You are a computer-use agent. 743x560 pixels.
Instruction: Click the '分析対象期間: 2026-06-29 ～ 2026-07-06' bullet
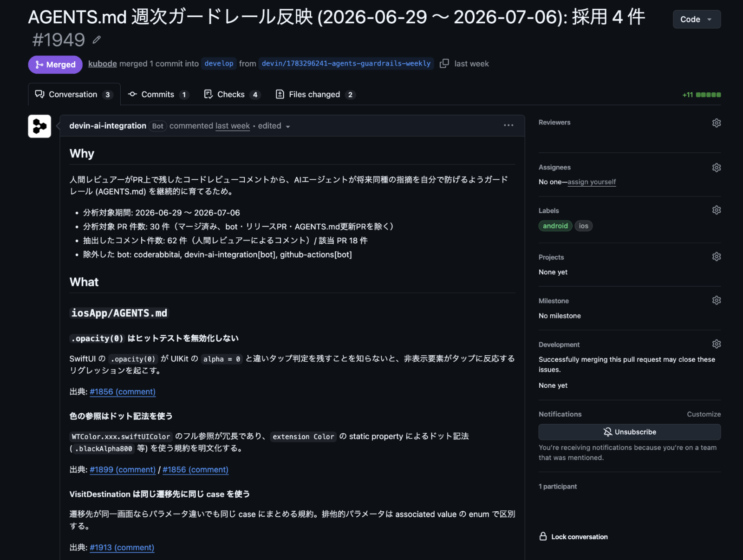[x=162, y=213]
